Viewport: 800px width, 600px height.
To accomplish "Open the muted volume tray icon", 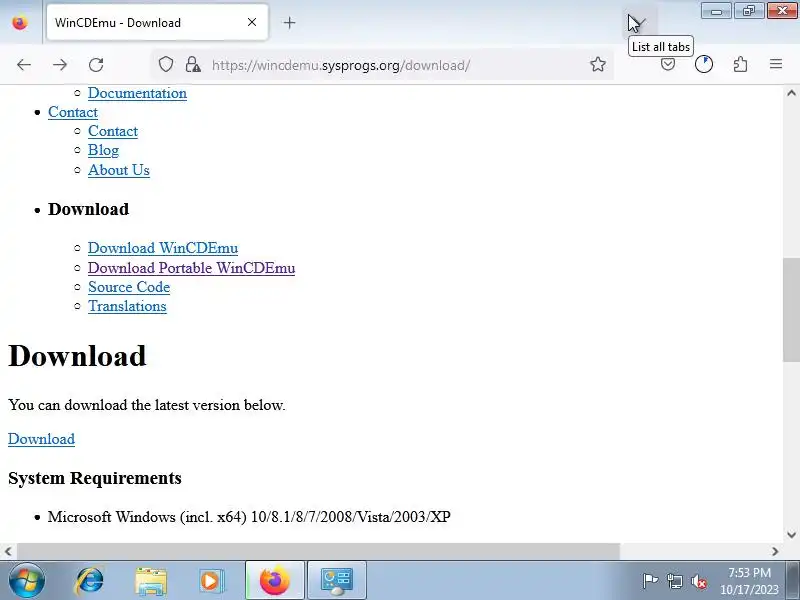I will click(699, 581).
